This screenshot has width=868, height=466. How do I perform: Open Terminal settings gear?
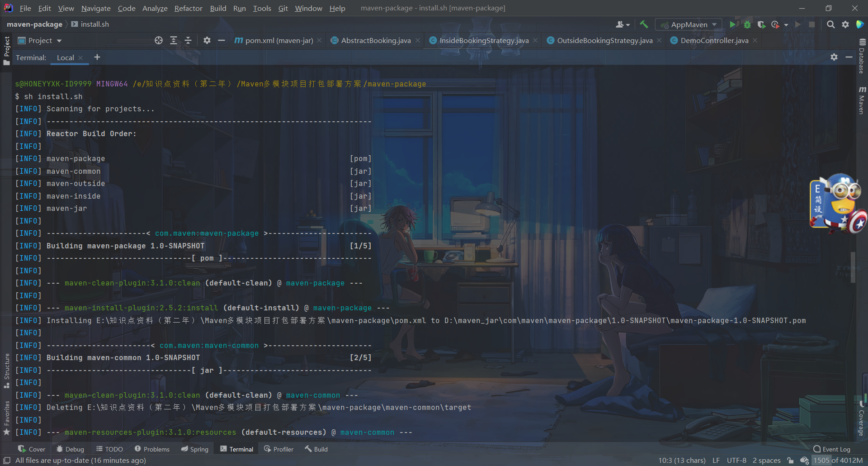coord(834,57)
